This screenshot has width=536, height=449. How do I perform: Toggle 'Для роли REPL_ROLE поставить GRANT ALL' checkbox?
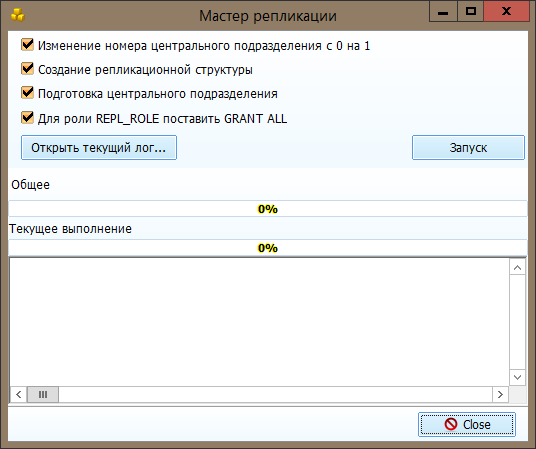click(27, 118)
